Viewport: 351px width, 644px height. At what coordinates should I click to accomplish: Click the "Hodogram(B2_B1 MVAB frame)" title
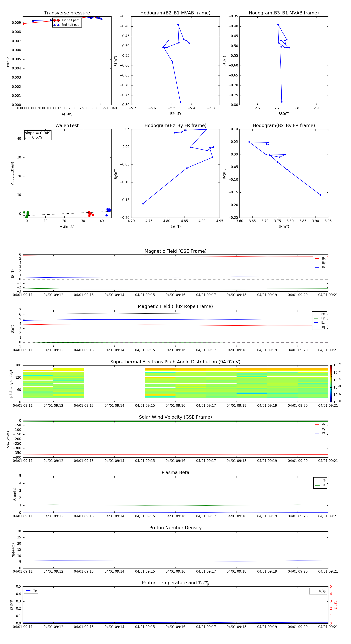175,13
